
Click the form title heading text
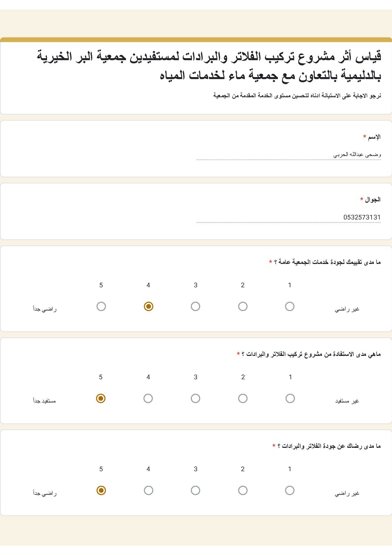(x=209, y=66)
